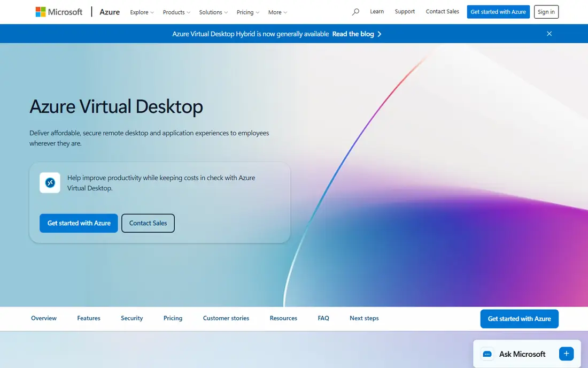
Task: Click the Azure Virtual Desktop heading
Action: point(116,106)
